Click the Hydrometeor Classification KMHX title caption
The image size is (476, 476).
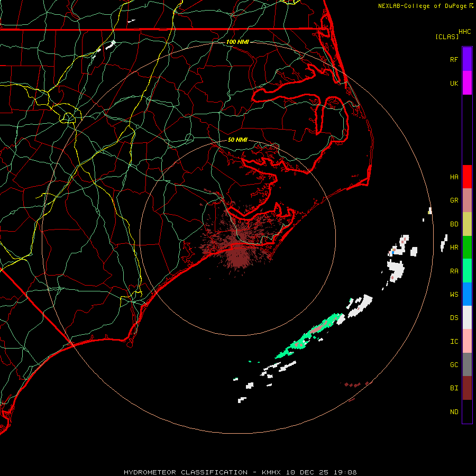(240, 472)
